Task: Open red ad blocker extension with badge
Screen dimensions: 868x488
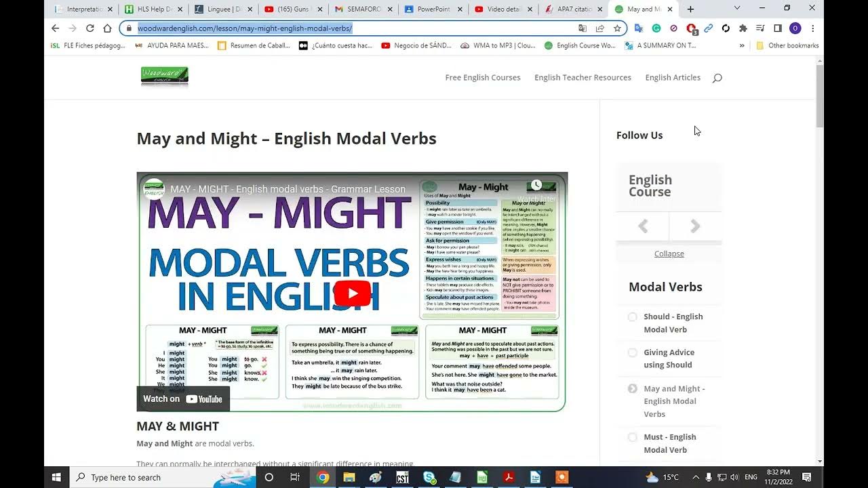Action: 691,28
